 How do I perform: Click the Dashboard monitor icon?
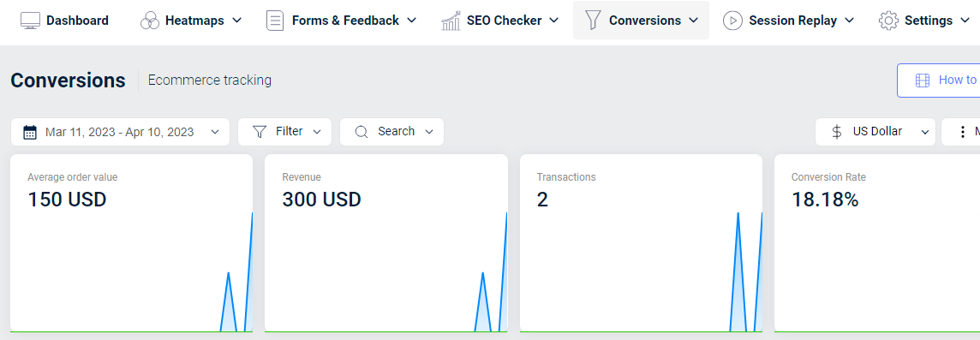pyautogui.click(x=31, y=21)
